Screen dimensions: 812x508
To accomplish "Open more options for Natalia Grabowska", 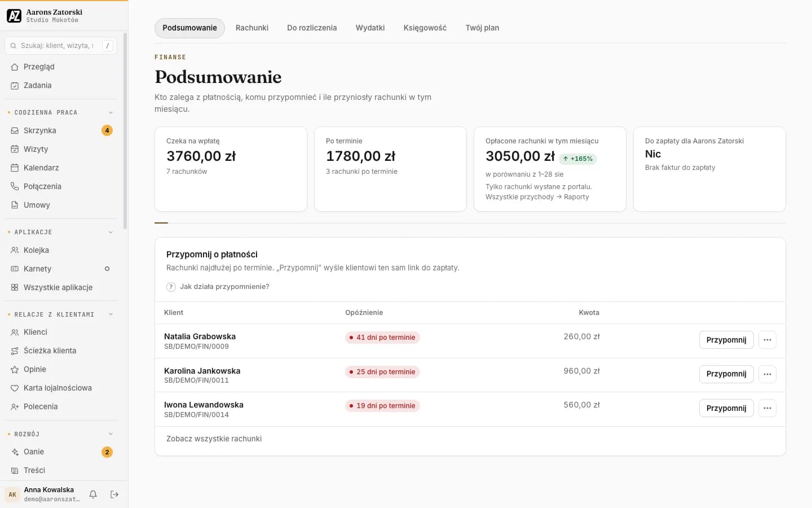I will pos(767,340).
